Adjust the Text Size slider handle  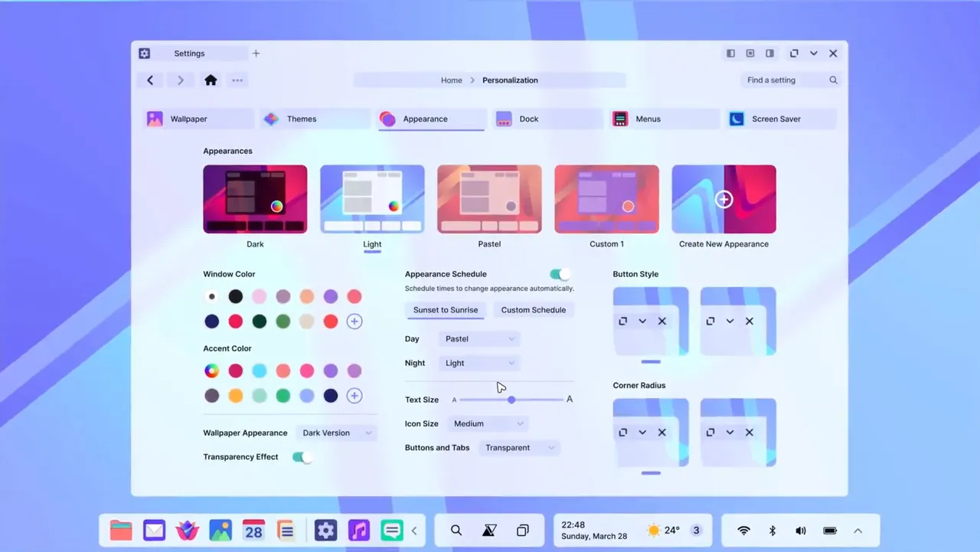pos(511,400)
